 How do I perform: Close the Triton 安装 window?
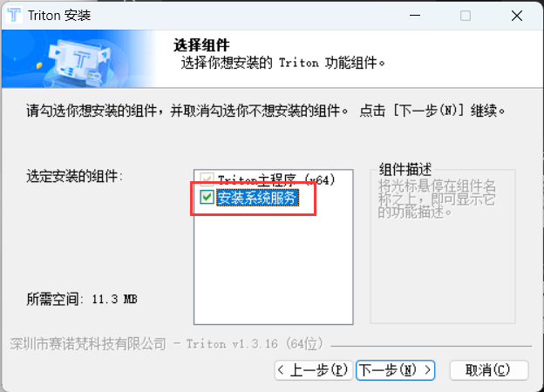(517, 16)
